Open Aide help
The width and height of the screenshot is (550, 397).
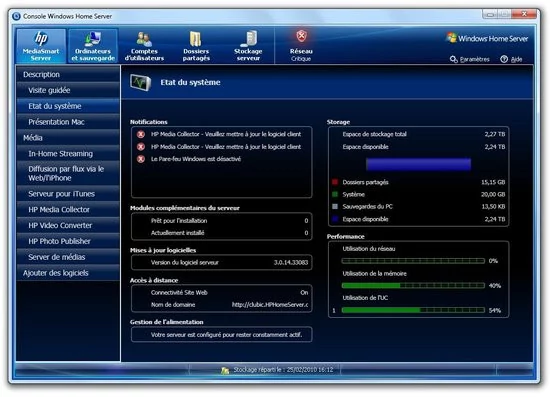pyautogui.click(x=511, y=59)
